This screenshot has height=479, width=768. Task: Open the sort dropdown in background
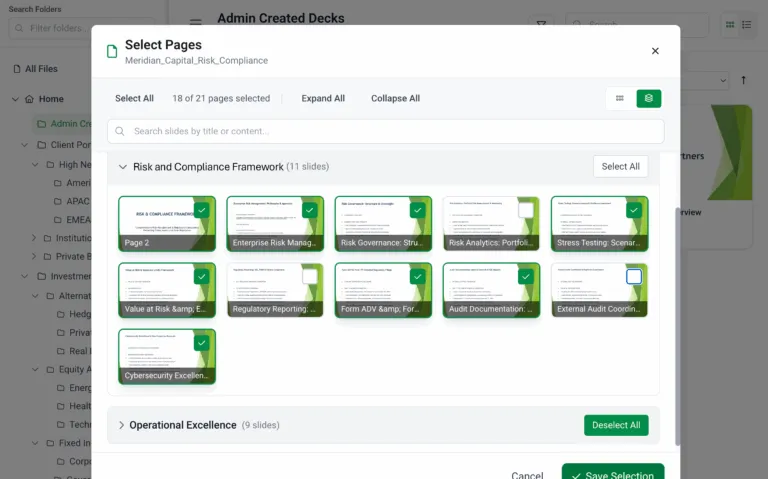click(x=723, y=80)
